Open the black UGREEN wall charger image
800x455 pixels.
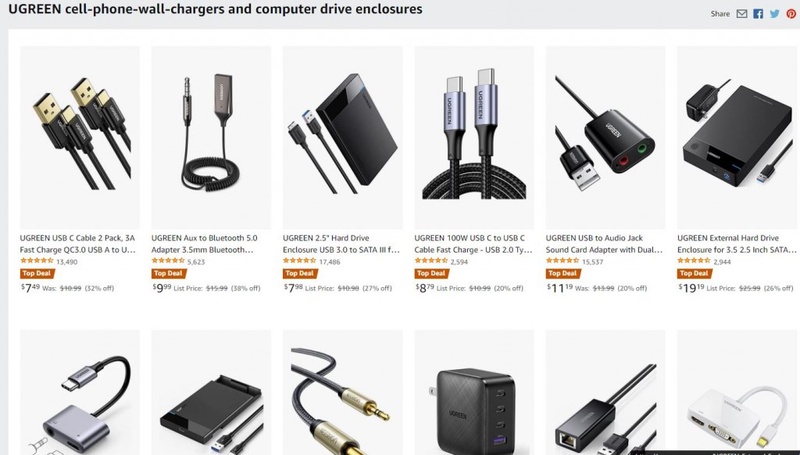[474, 392]
